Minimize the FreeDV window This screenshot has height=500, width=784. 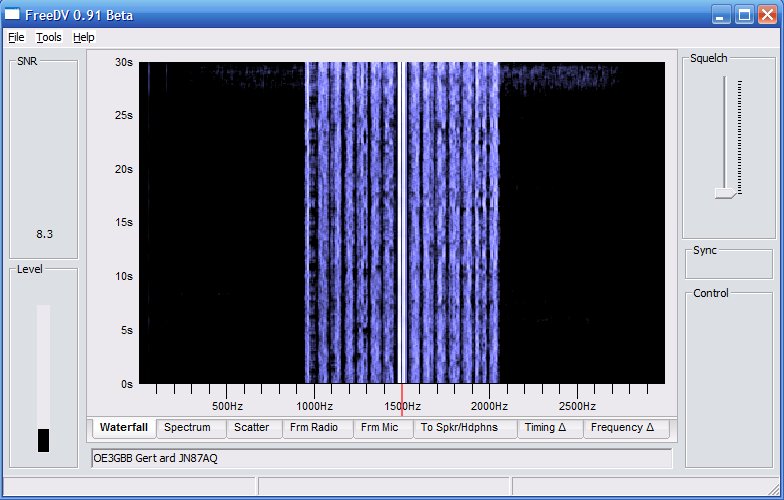[x=720, y=15]
